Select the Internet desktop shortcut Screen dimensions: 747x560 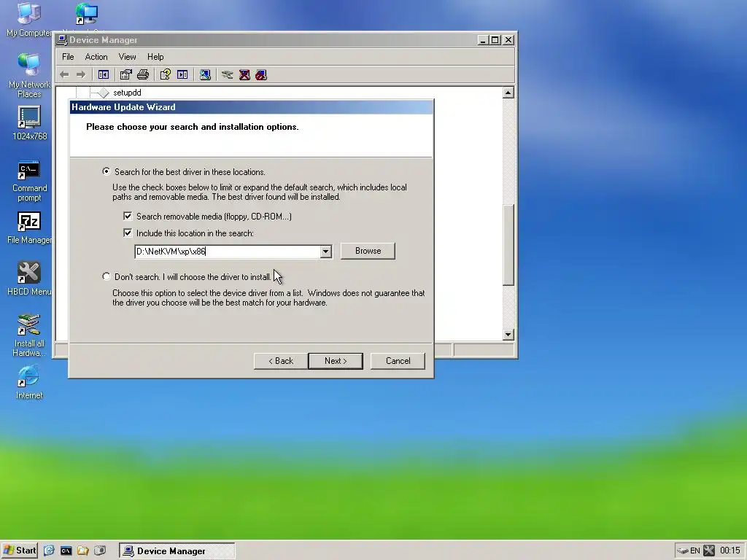29,382
